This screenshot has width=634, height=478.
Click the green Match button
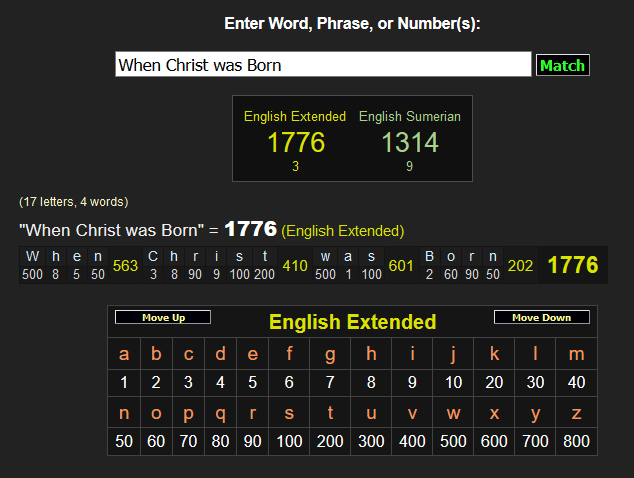562,65
